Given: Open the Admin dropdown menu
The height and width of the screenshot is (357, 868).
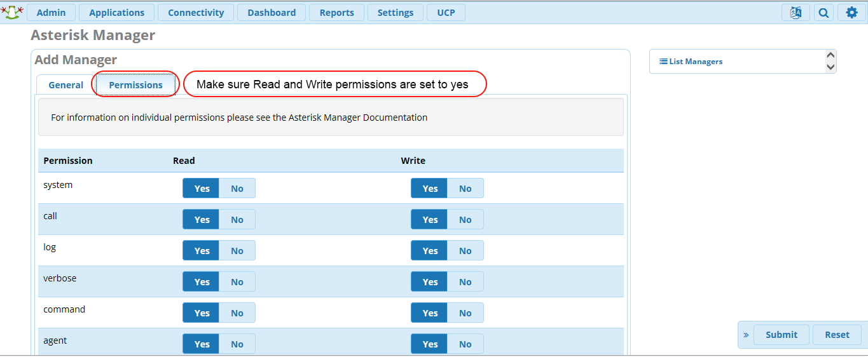Looking at the screenshot, I should 51,13.
